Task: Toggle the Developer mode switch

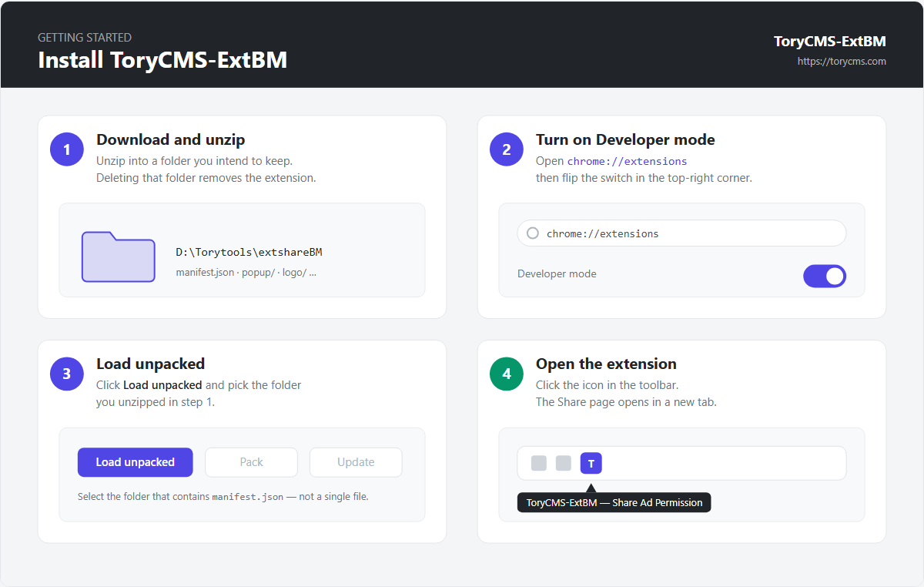Action: (825, 276)
